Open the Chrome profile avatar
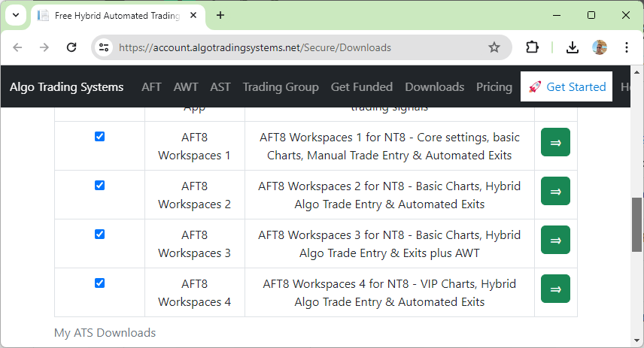 click(600, 47)
